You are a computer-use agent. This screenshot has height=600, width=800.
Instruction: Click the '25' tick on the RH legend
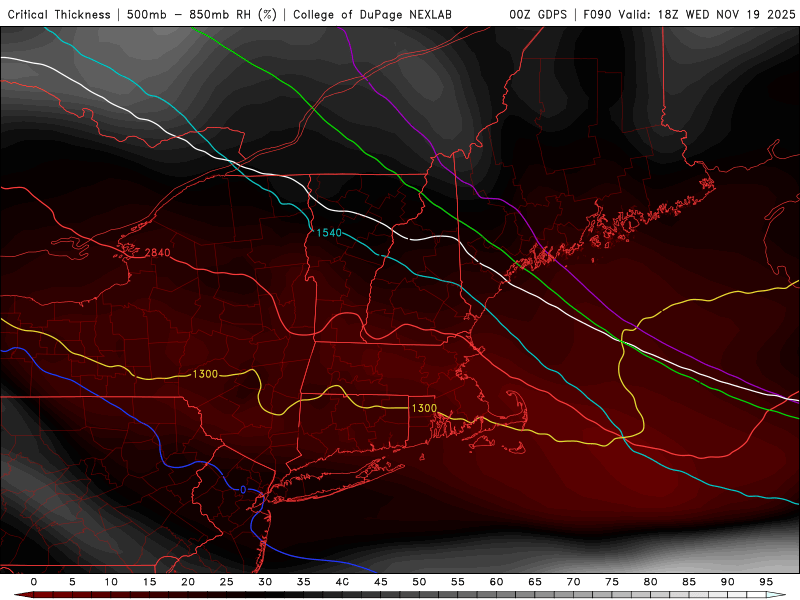point(227,582)
